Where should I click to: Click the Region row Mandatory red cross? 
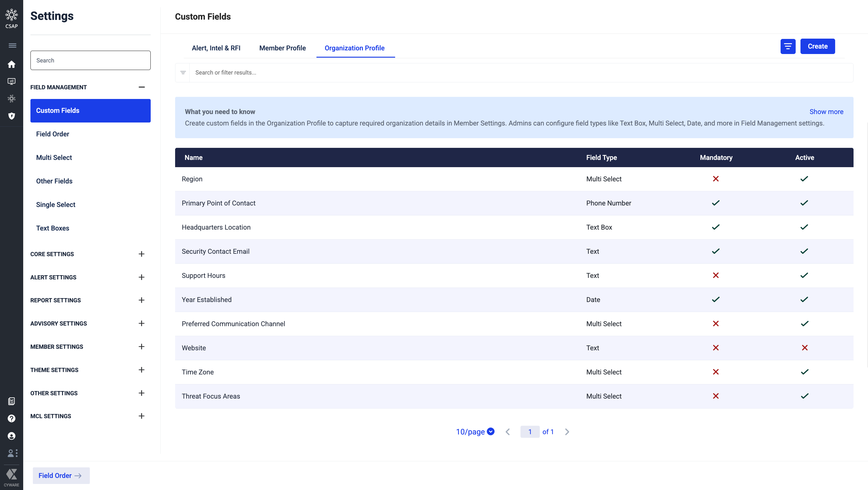pos(715,179)
